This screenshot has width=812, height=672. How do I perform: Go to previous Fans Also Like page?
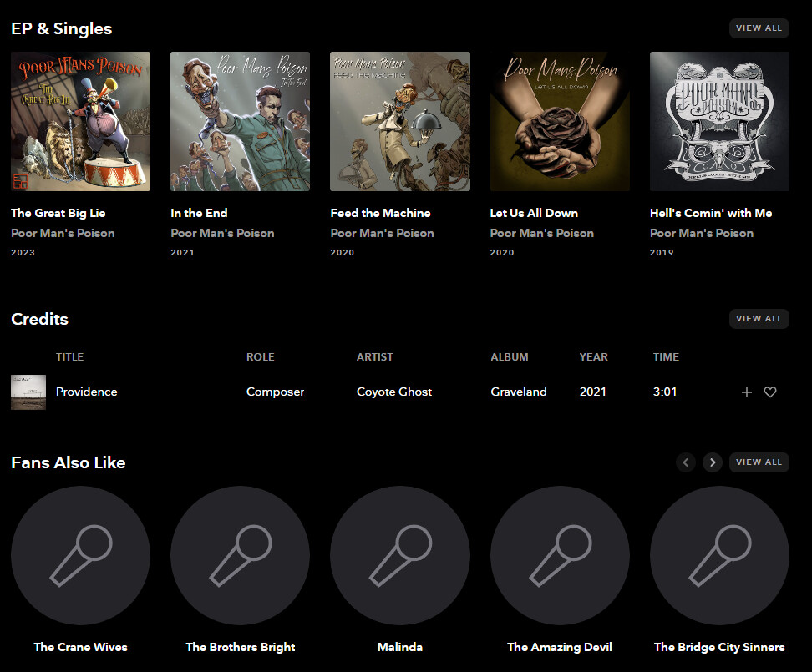[x=686, y=462]
